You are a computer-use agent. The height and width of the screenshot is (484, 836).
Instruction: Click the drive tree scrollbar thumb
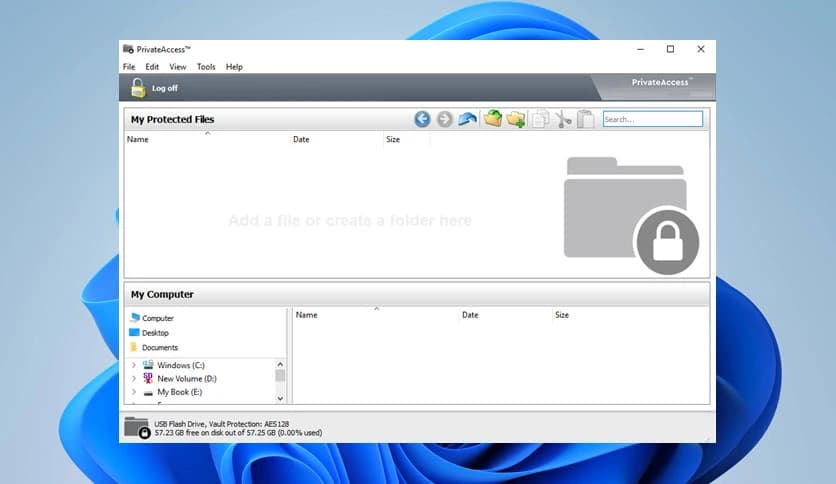click(x=280, y=375)
